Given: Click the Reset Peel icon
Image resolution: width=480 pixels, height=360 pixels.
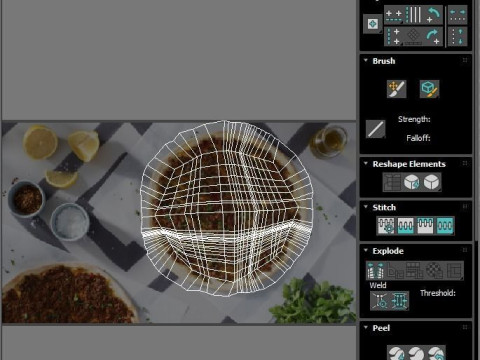Looking at the screenshot, I should pos(436,353).
